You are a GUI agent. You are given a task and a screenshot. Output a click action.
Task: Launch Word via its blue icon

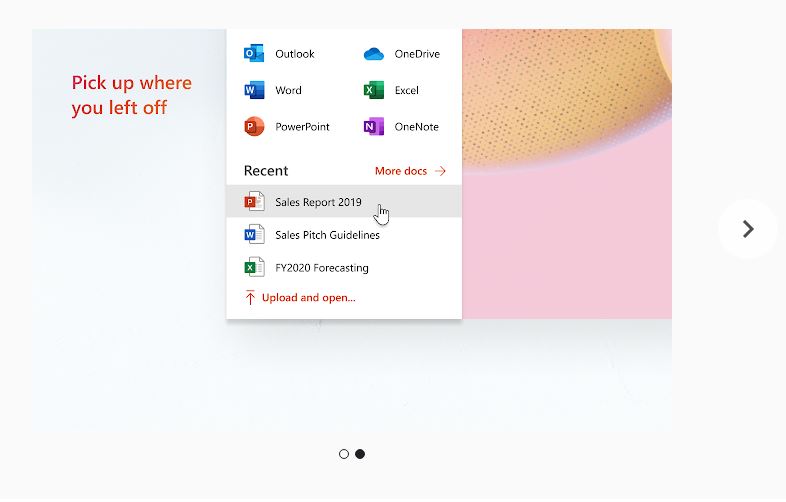click(x=254, y=90)
